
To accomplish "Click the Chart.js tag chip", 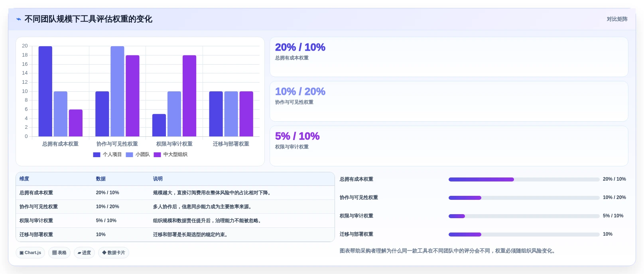I will pos(30,253).
